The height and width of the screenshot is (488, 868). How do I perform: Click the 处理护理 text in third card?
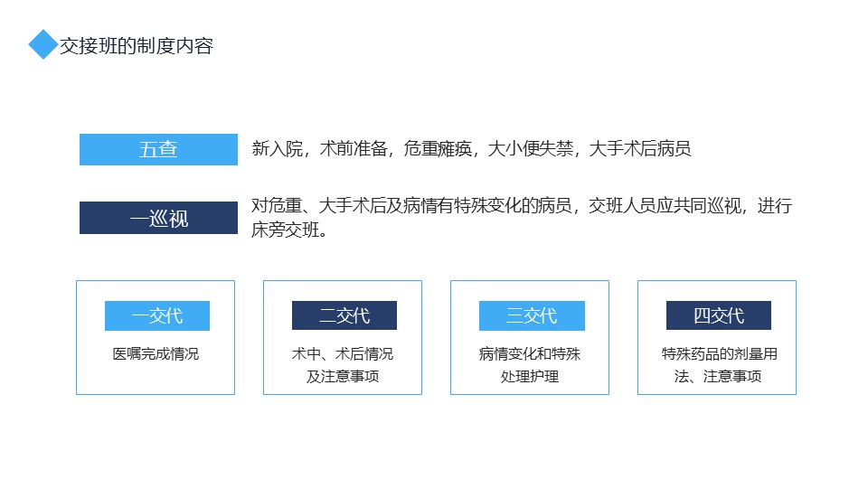coord(530,377)
